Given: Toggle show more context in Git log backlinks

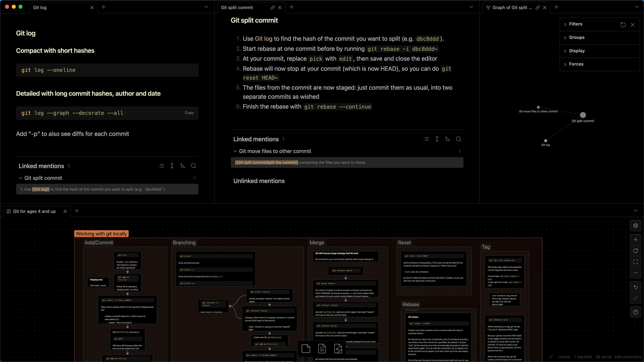Looking at the screenshot, I should click(172, 166).
